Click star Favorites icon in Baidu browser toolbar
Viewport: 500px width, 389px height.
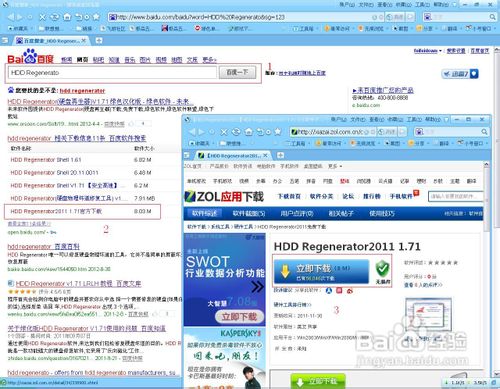(96, 17)
